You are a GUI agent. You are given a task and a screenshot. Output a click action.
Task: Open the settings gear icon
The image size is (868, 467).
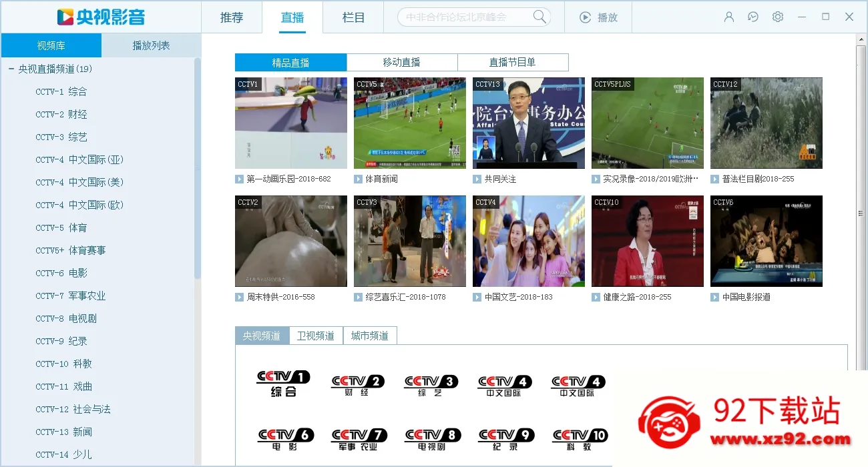pyautogui.click(x=778, y=17)
